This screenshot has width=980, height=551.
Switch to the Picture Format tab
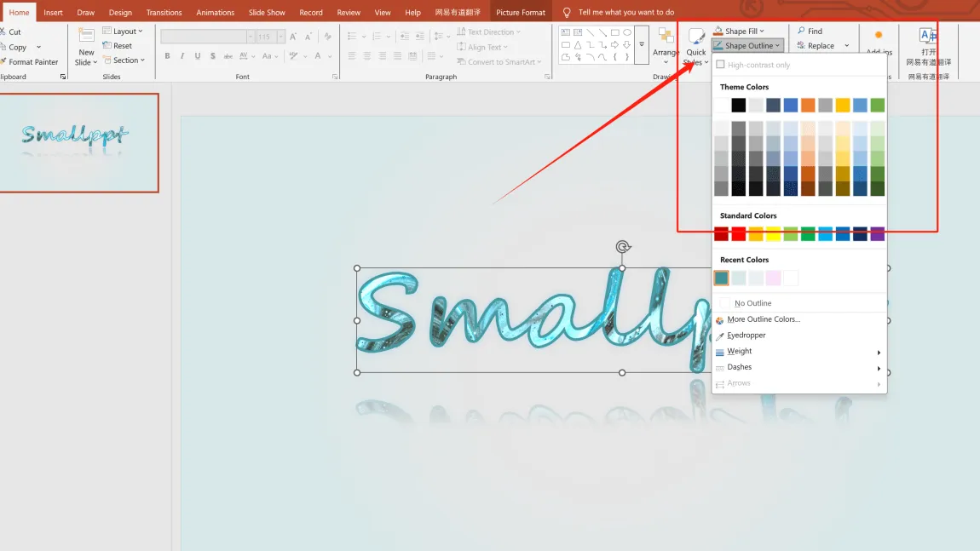pos(521,12)
